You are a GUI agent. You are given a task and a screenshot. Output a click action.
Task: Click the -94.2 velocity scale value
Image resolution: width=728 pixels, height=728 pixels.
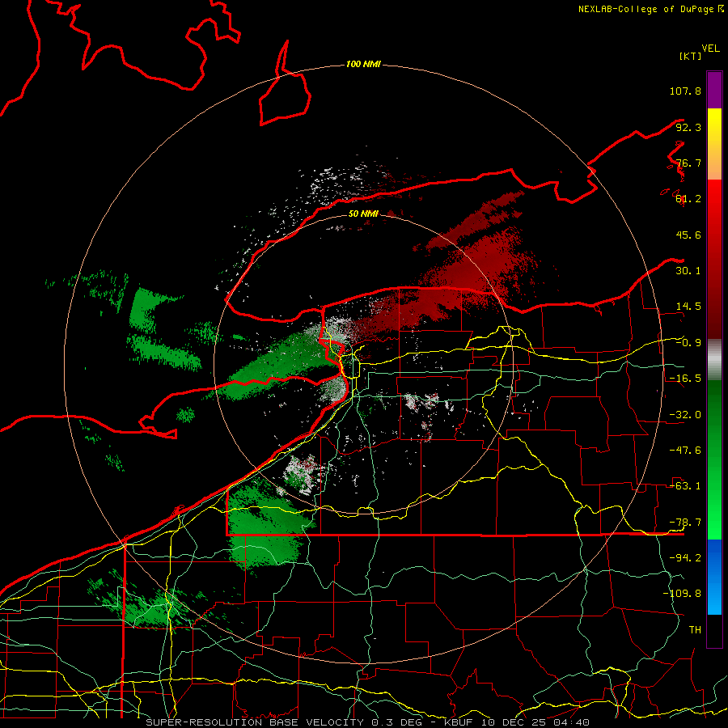pos(685,557)
